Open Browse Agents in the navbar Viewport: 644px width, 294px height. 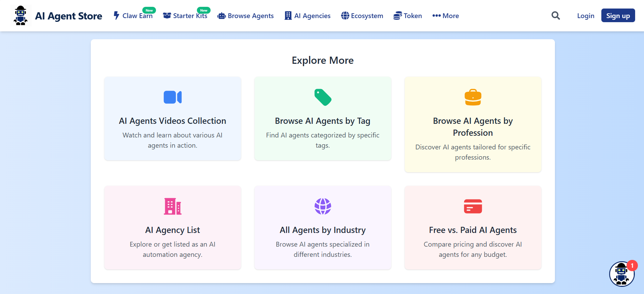click(246, 16)
